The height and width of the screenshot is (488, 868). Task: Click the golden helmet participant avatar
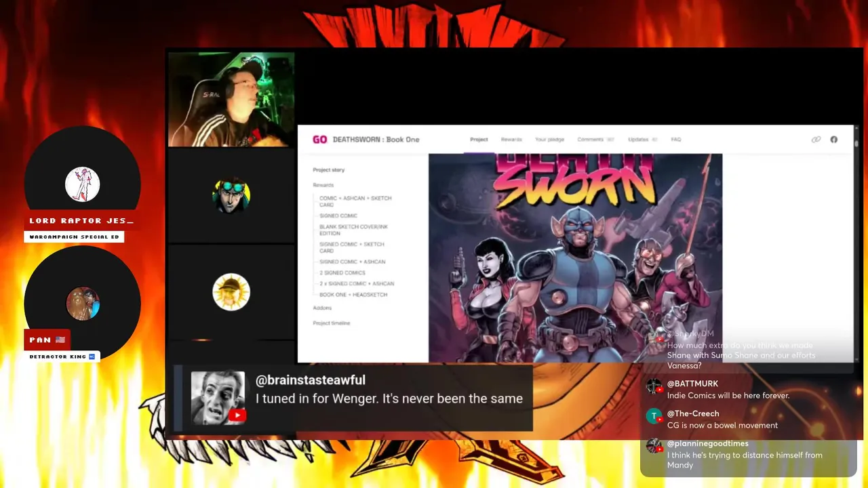(231, 292)
